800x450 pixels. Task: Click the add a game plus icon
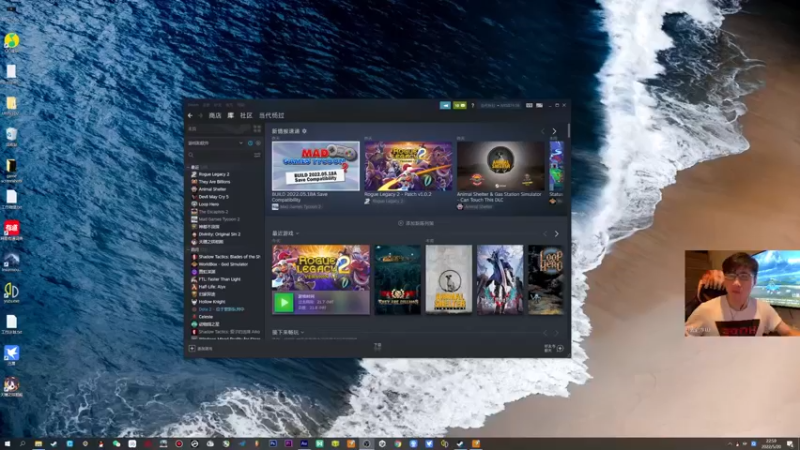coord(192,348)
